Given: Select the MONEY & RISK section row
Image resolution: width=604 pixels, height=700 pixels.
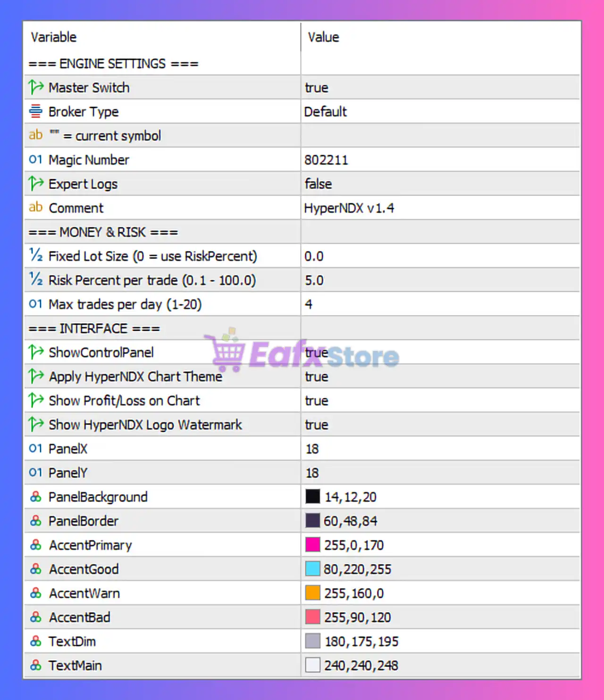Looking at the screenshot, I should pos(102,232).
